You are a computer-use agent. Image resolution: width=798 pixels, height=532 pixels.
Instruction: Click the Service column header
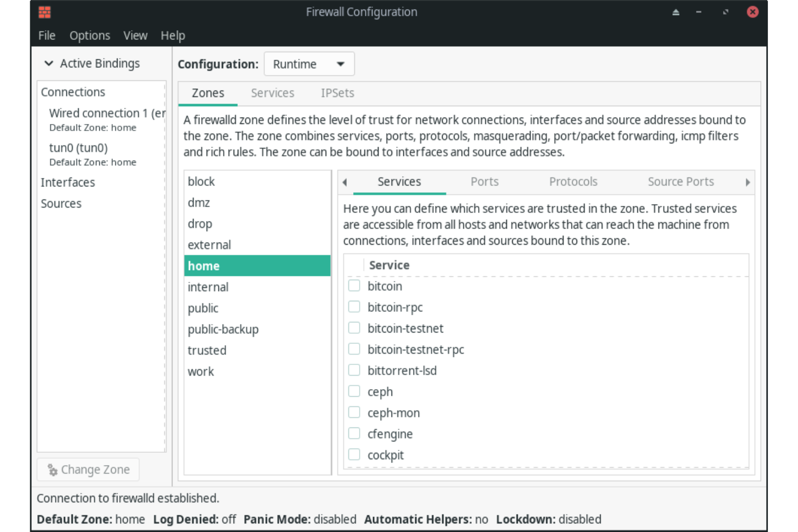tap(389, 265)
